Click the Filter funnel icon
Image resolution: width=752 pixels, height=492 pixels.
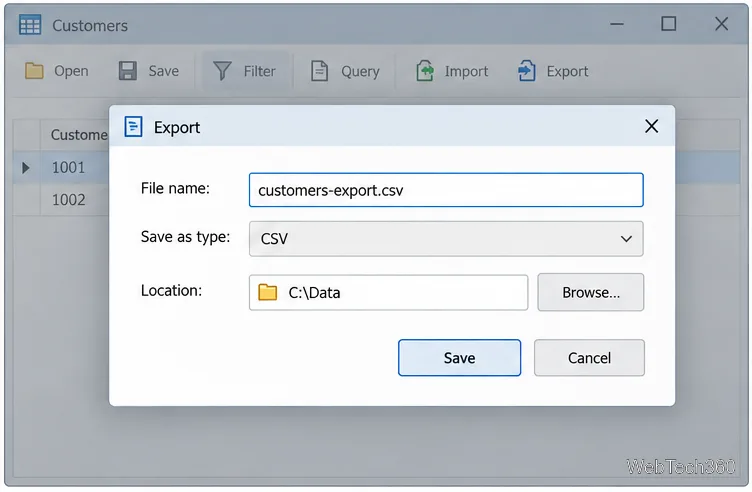coord(222,71)
